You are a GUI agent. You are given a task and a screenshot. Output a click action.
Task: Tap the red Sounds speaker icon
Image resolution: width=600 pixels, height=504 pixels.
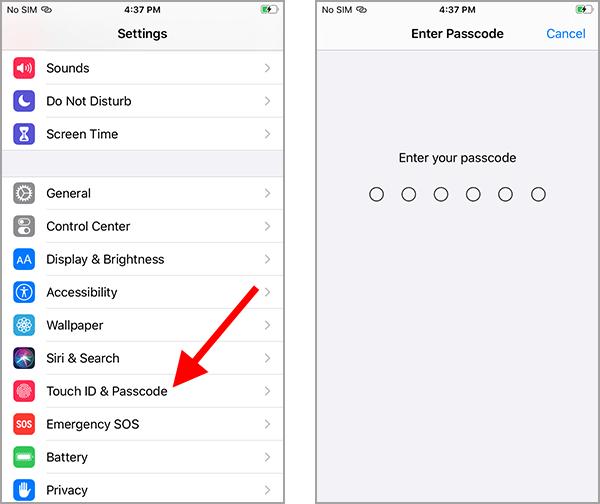24,68
